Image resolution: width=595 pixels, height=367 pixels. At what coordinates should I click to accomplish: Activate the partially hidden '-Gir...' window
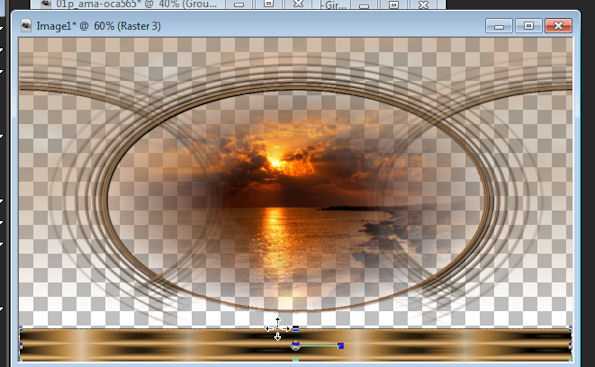[333, 5]
